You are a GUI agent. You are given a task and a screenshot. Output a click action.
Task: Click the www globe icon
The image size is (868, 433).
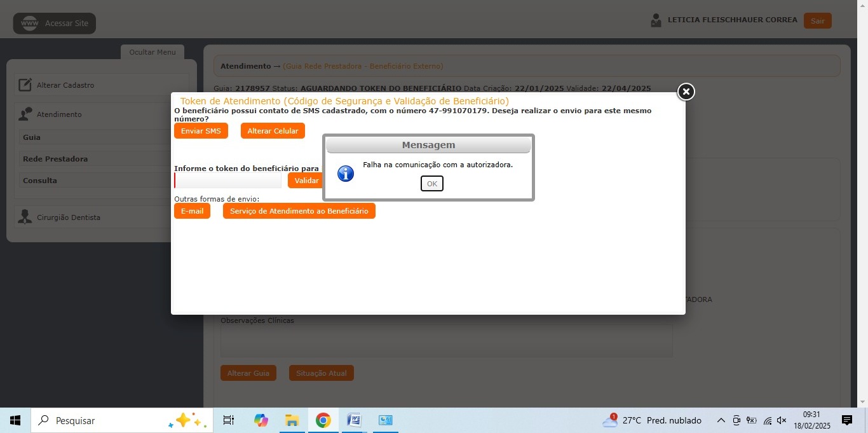pos(29,24)
